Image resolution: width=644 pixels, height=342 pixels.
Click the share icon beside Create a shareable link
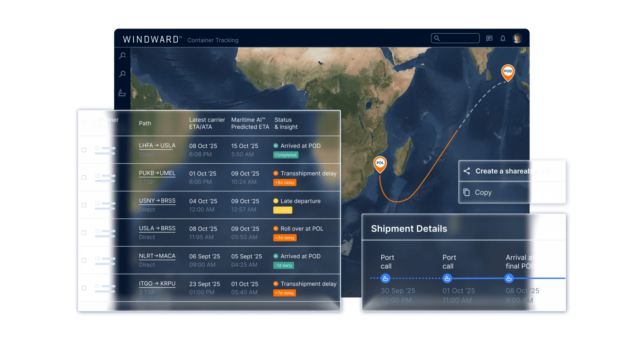coord(467,171)
